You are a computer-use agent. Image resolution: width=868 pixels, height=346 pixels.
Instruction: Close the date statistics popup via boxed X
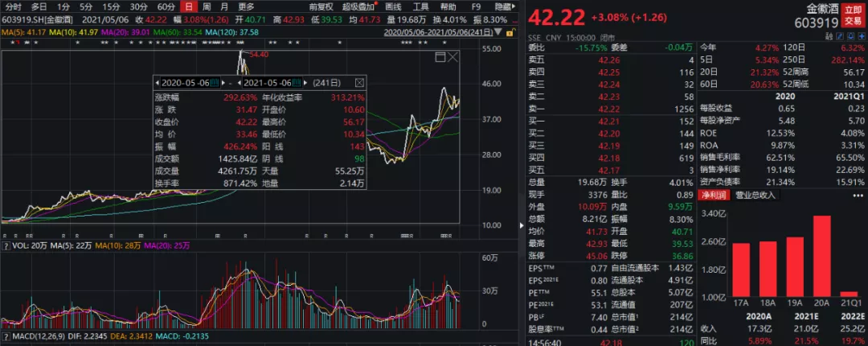click(358, 83)
